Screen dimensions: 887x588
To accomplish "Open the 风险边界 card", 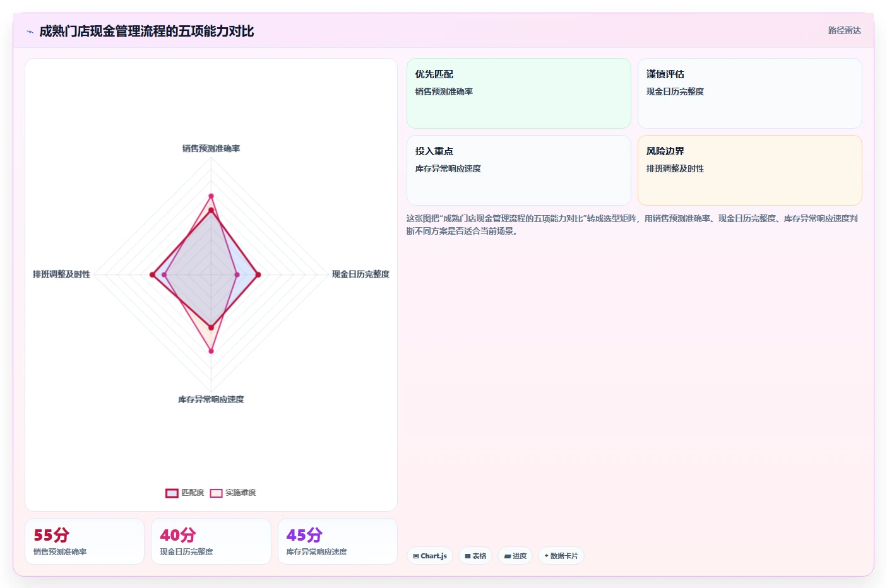I will click(750, 170).
